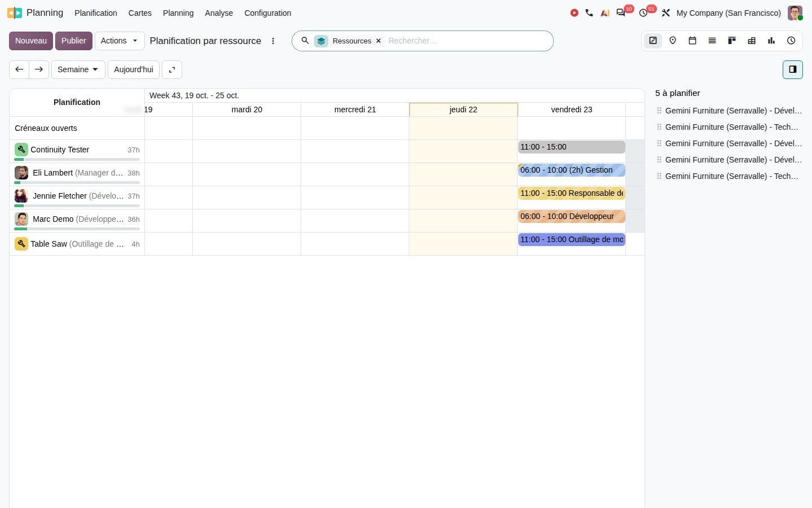Viewport: 812px width, 508px height.
Task: Open the Cartes menu
Action: coord(140,13)
